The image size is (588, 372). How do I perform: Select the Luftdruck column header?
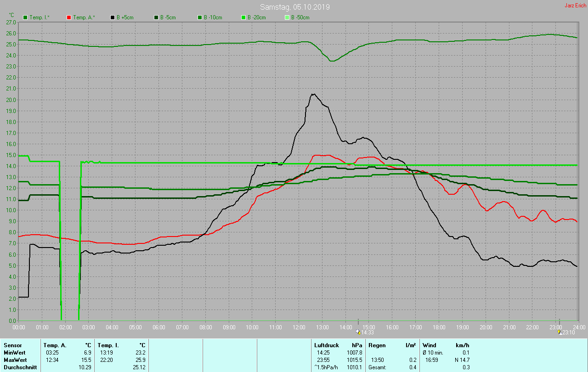pyautogui.click(x=326, y=345)
